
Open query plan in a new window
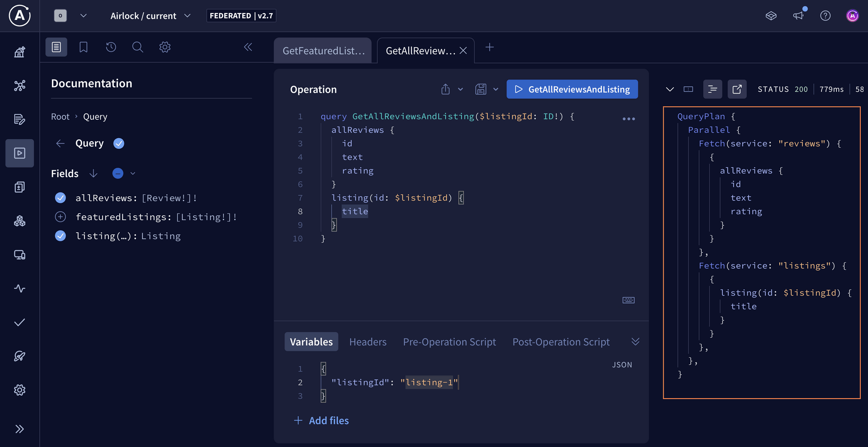tap(737, 89)
